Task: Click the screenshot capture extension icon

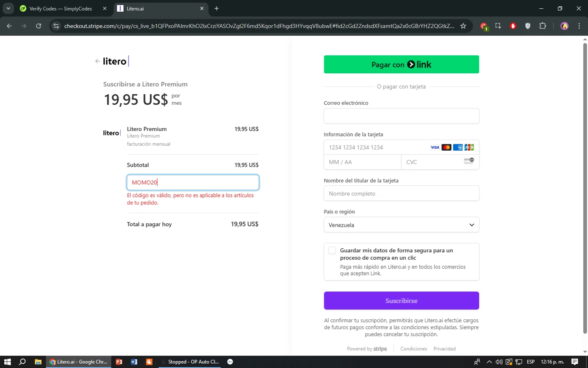Action: (498, 26)
